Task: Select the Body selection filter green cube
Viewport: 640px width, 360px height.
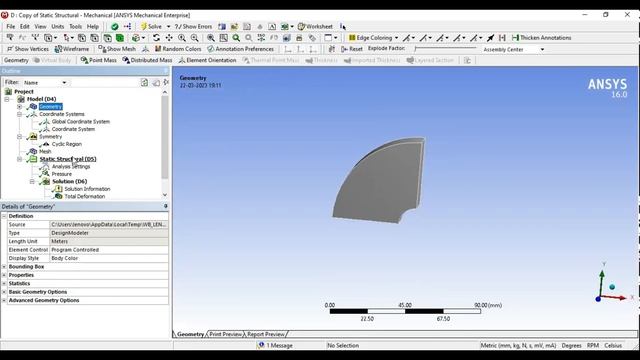Action: pos(120,38)
